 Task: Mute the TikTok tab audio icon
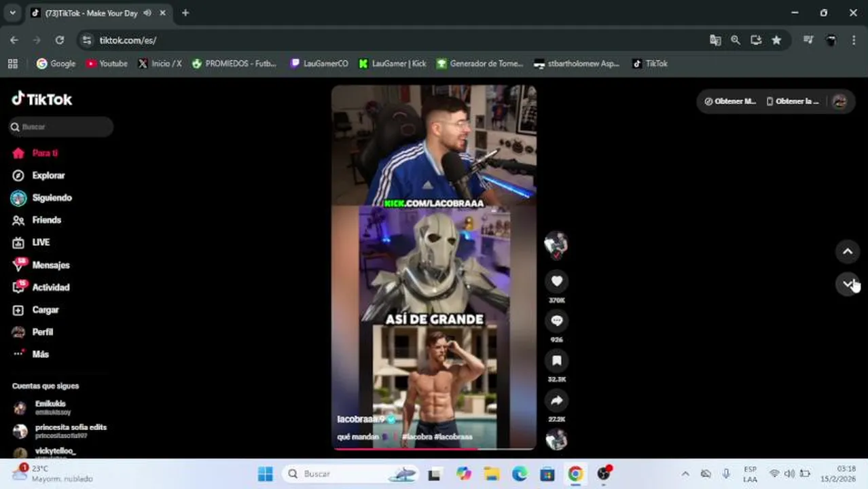tap(147, 13)
